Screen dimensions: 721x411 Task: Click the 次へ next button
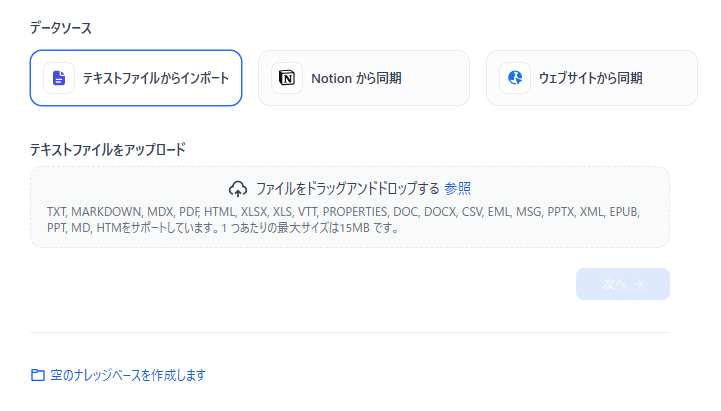coord(623,284)
